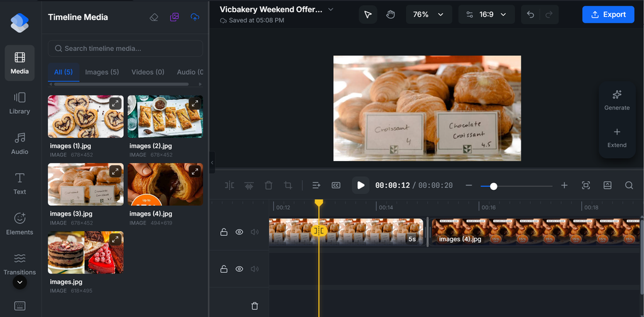Image resolution: width=644 pixels, height=317 pixels.
Task: Click the Extend button
Action: click(617, 138)
